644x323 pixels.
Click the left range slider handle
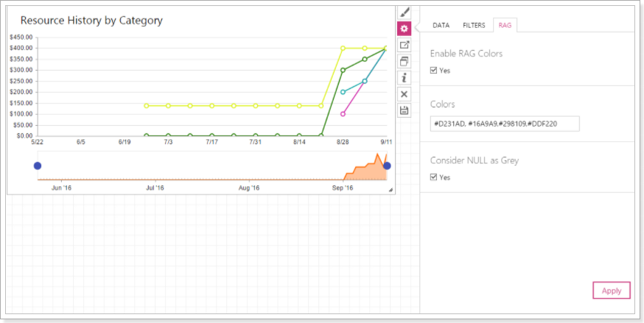tap(38, 166)
